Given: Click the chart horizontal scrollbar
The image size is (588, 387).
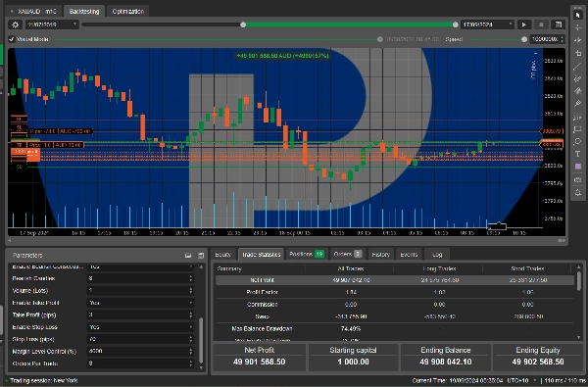Looking at the screenshot, I should [286, 240].
